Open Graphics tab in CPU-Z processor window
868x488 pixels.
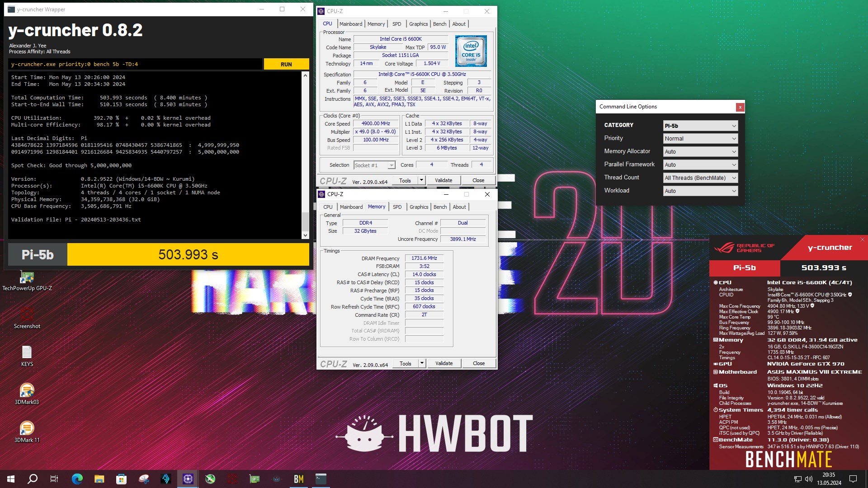(418, 24)
